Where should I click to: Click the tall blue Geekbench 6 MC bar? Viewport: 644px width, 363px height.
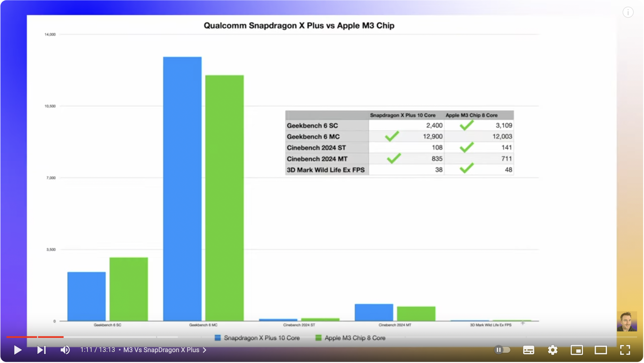pos(182,189)
